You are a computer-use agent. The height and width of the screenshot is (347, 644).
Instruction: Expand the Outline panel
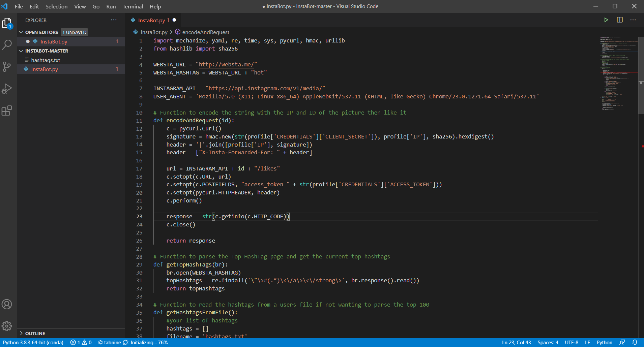pos(35,333)
